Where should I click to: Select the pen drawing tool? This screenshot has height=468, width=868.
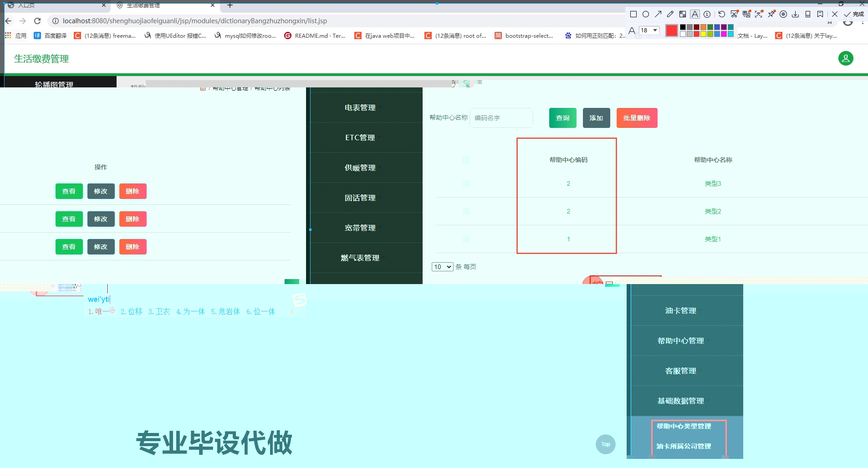click(670, 14)
